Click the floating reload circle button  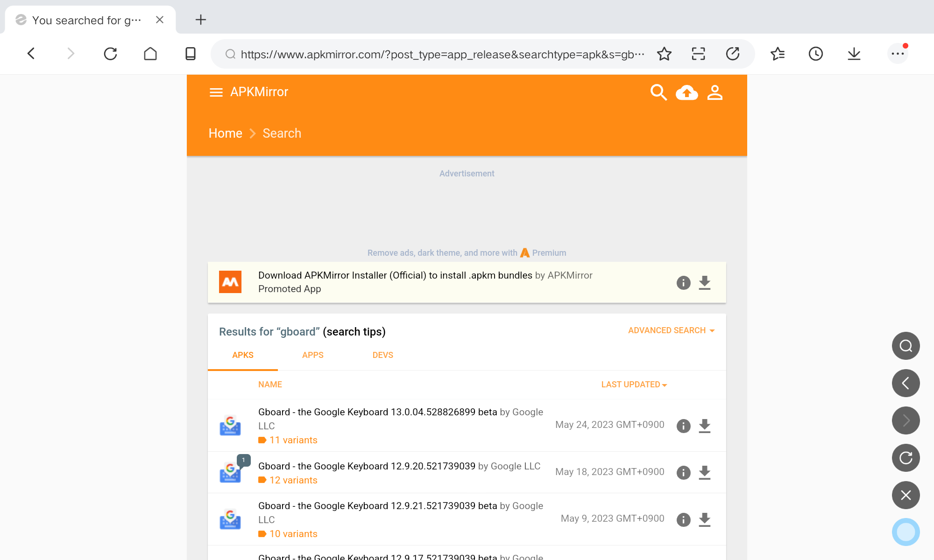pos(906,458)
